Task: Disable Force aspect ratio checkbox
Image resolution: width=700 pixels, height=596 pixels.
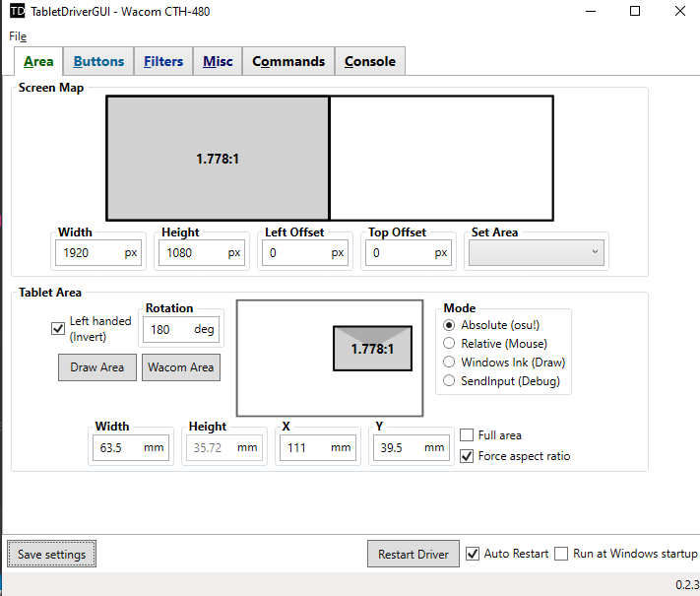Action: coord(467,456)
